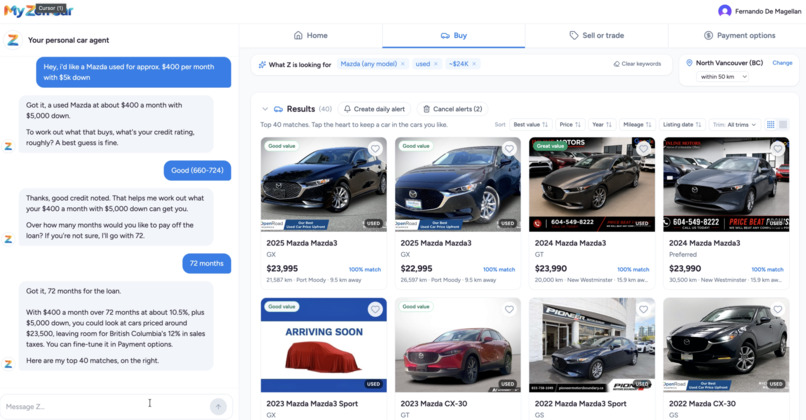Heart the 2024 Mazda3 Preferred
This screenshot has width=806, height=420.
(778, 149)
